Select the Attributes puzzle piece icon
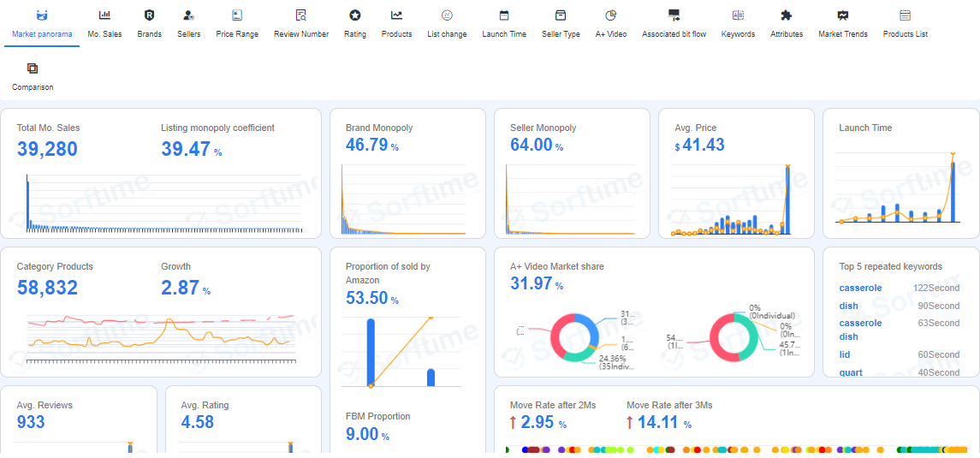The width and height of the screenshot is (980, 458). tap(786, 15)
